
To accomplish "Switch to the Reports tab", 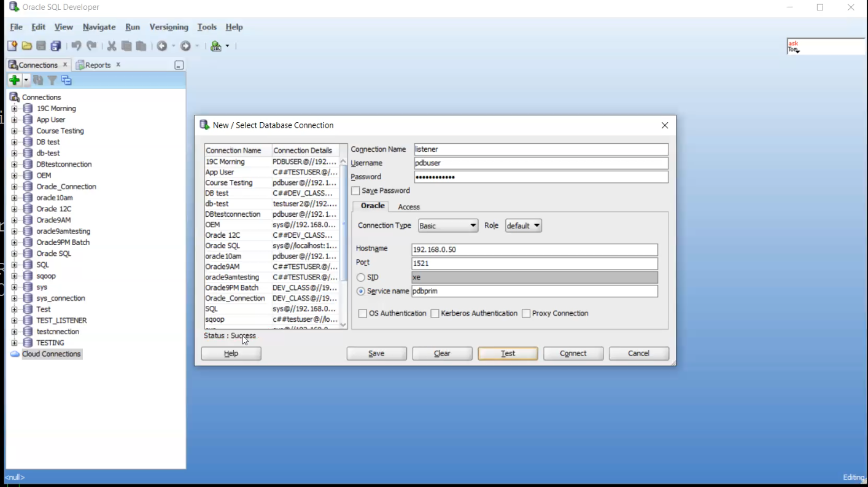I will [x=98, y=64].
